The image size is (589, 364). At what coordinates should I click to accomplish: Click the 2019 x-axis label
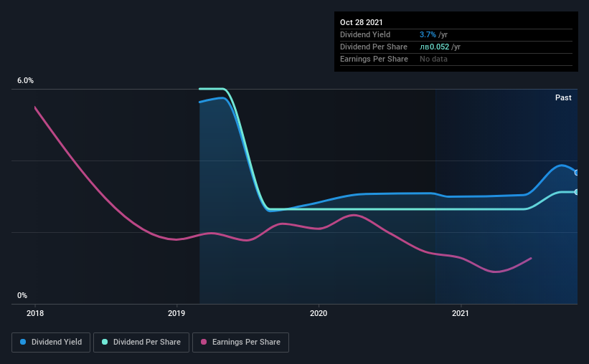pyautogui.click(x=176, y=313)
